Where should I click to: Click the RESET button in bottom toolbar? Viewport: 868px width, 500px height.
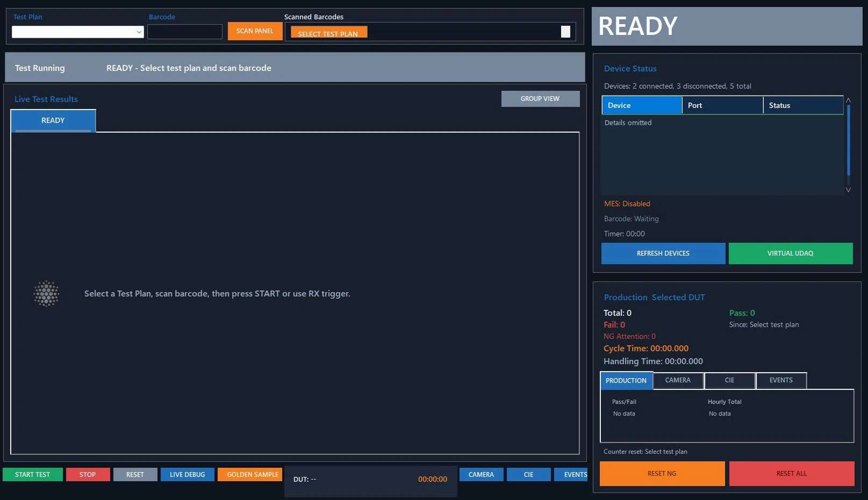pyautogui.click(x=135, y=475)
